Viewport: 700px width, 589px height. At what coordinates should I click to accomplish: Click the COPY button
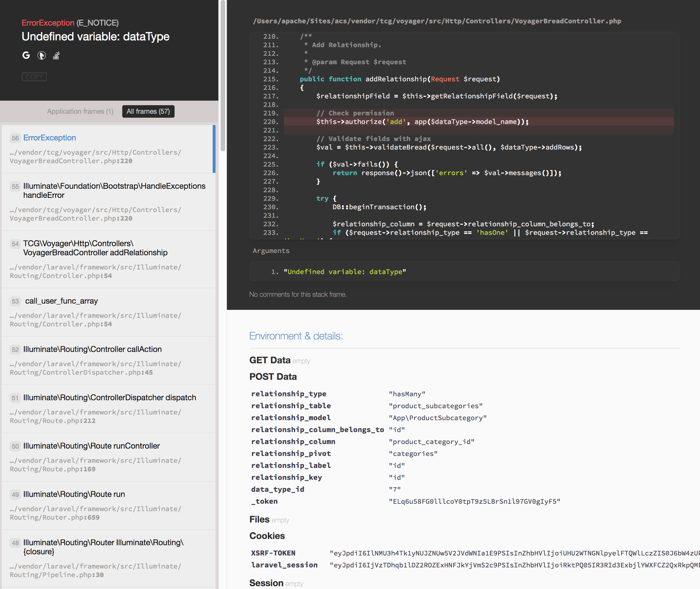click(34, 76)
